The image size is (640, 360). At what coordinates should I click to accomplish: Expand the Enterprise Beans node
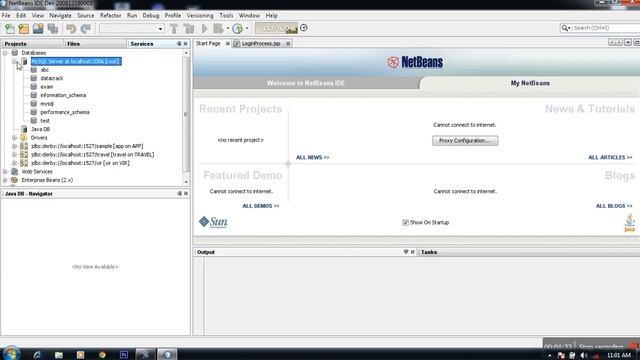click(x=5, y=180)
